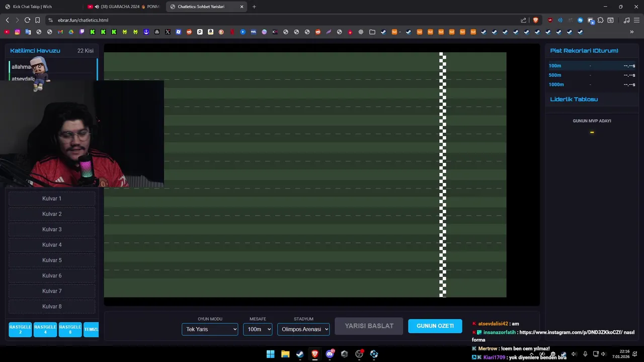Go back to the previous page
Image resolution: width=644 pixels, height=362 pixels.
pyautogui.click(x=7, y=20)
